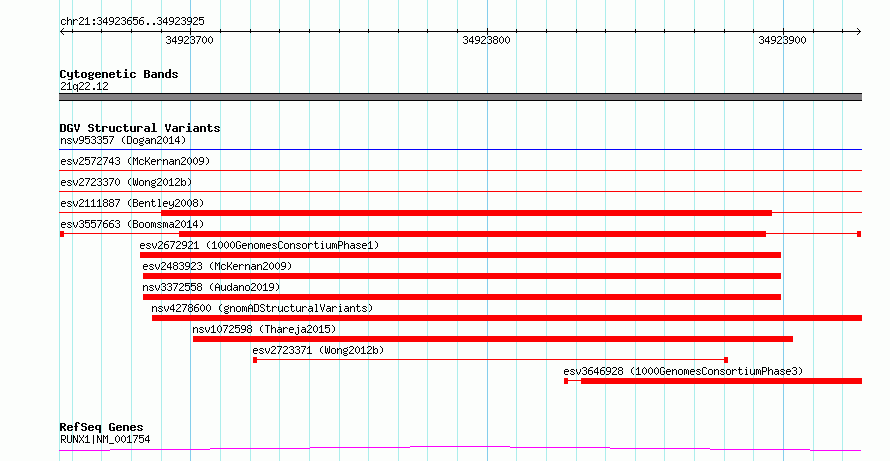Click the esv2111887 (Bentley2008) variant label
Viewport: 890px width, 461px height.
click(132, 203)
